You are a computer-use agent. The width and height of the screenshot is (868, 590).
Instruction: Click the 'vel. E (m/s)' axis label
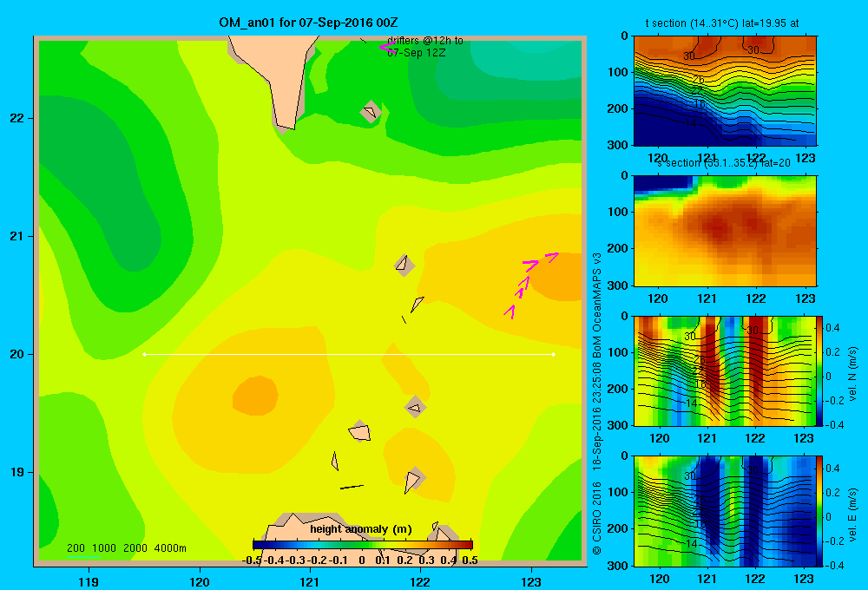point(852,515)
